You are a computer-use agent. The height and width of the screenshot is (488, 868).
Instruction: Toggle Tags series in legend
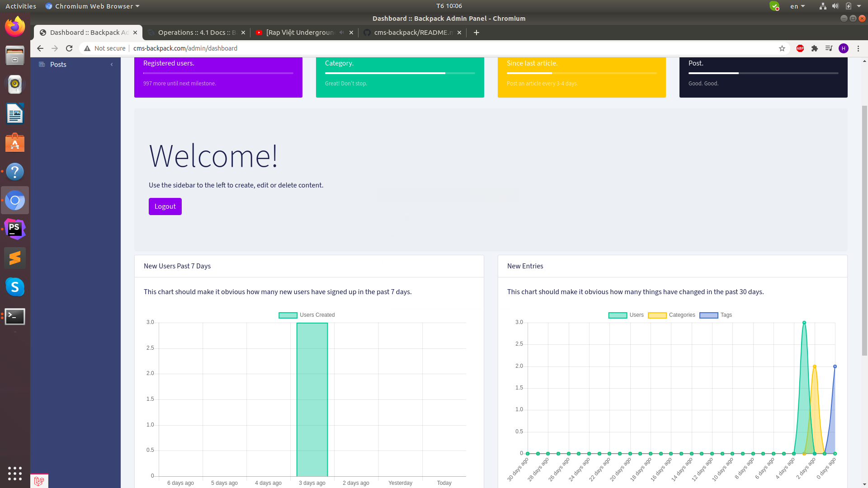716,315
